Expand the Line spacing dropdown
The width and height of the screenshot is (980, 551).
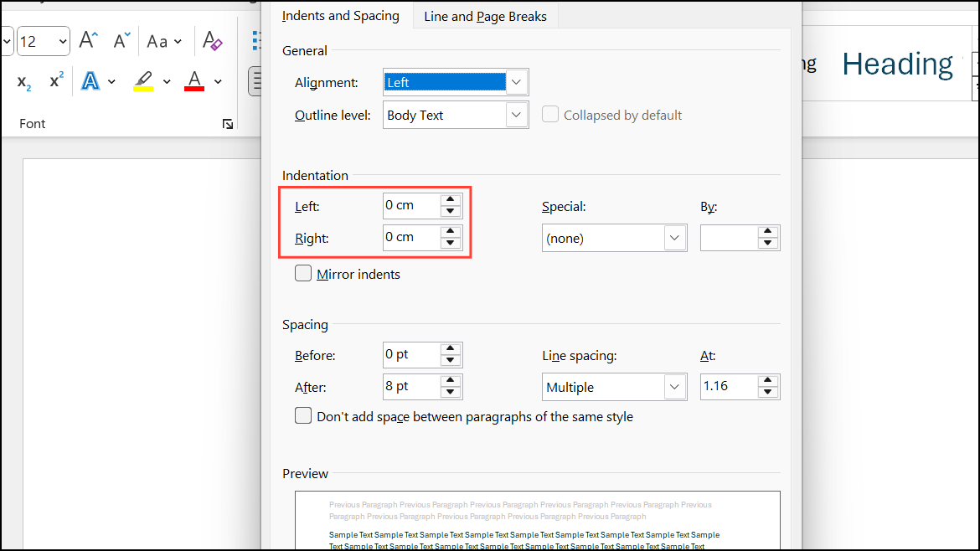coord(675,387)
